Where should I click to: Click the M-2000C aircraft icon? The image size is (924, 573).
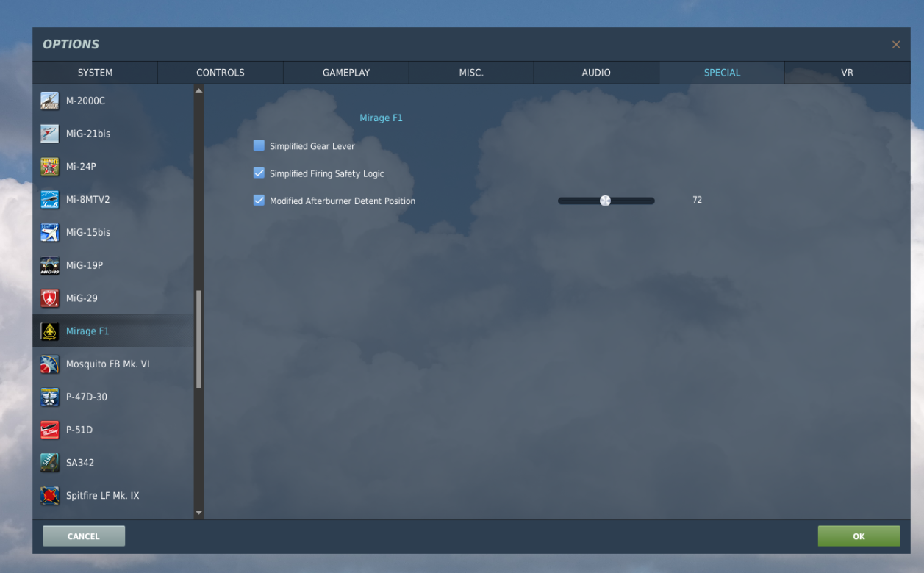point(49,101)
